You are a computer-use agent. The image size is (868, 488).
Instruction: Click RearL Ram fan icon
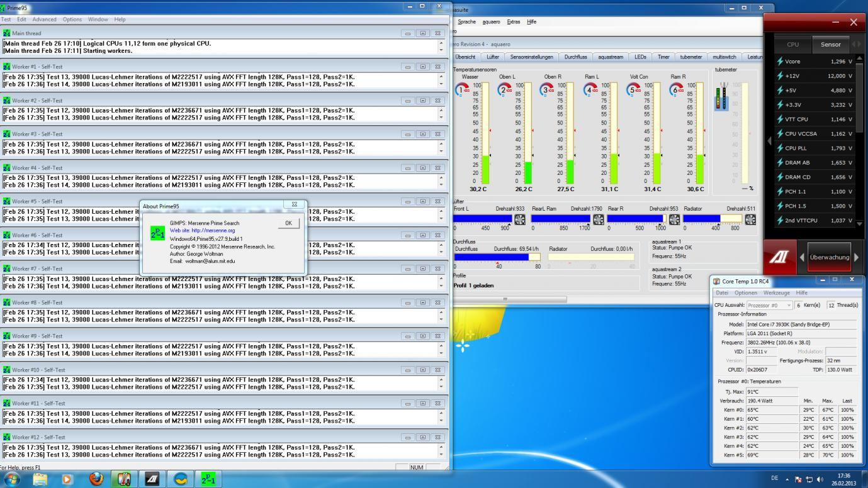(599, 219)
